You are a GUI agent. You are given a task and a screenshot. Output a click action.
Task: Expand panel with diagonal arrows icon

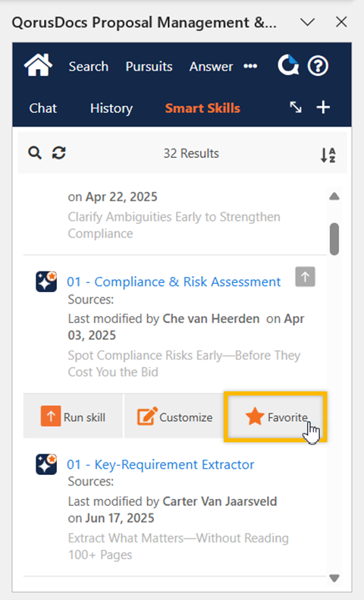pos(296,108)
